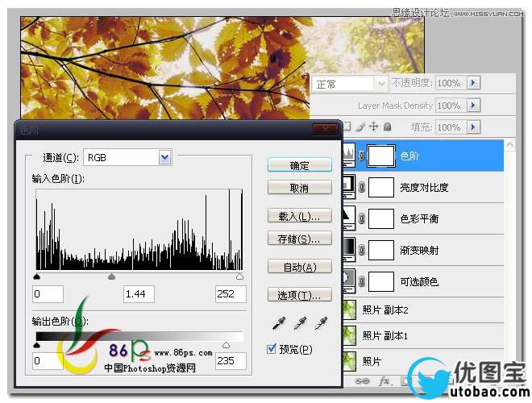
Task: Select the 亮度对比度 layer name
Action: (x=424, y=187)
